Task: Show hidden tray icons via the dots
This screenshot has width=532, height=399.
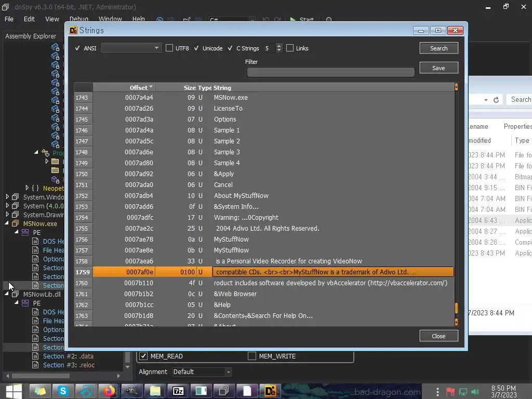Action: [437, 392]
